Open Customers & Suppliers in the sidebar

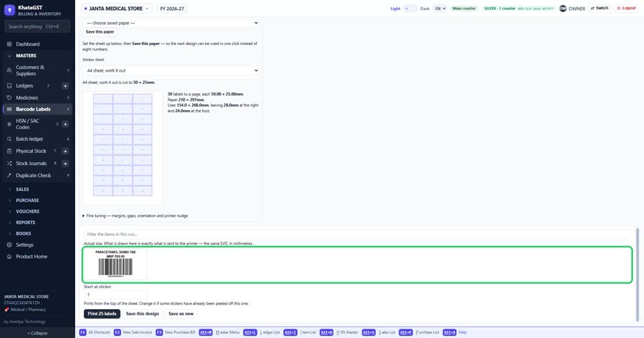(x=38, y=70)
